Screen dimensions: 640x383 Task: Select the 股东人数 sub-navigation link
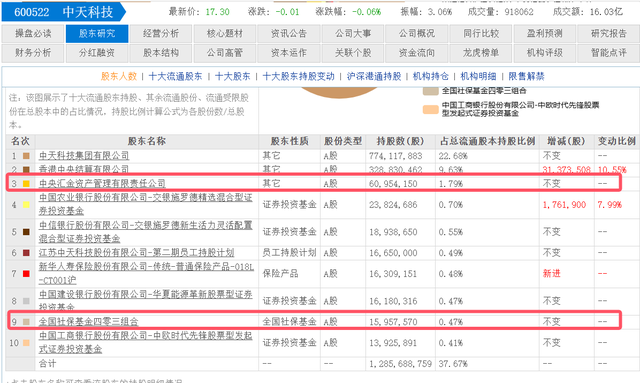pyautogui.click(x=119, y=76)
